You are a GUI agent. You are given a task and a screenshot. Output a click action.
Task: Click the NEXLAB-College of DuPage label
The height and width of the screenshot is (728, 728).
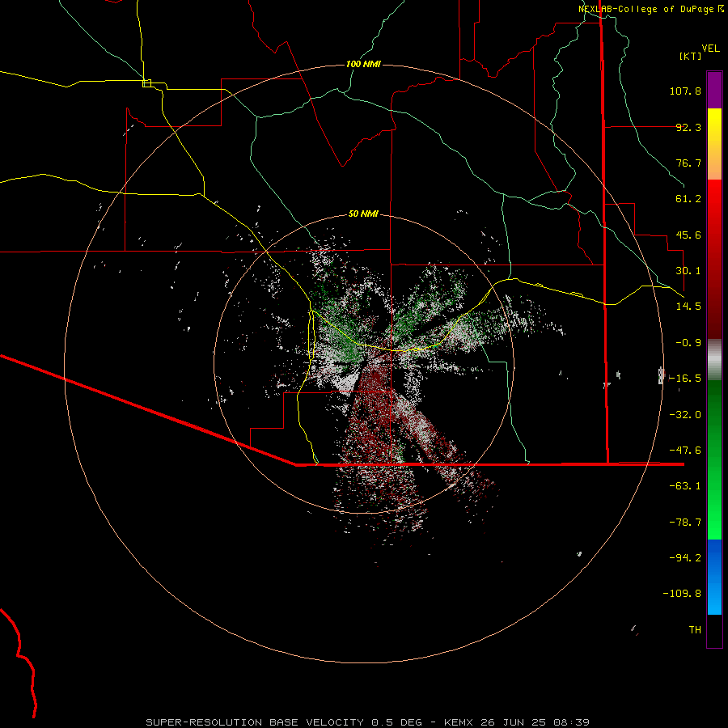(650, 9)
